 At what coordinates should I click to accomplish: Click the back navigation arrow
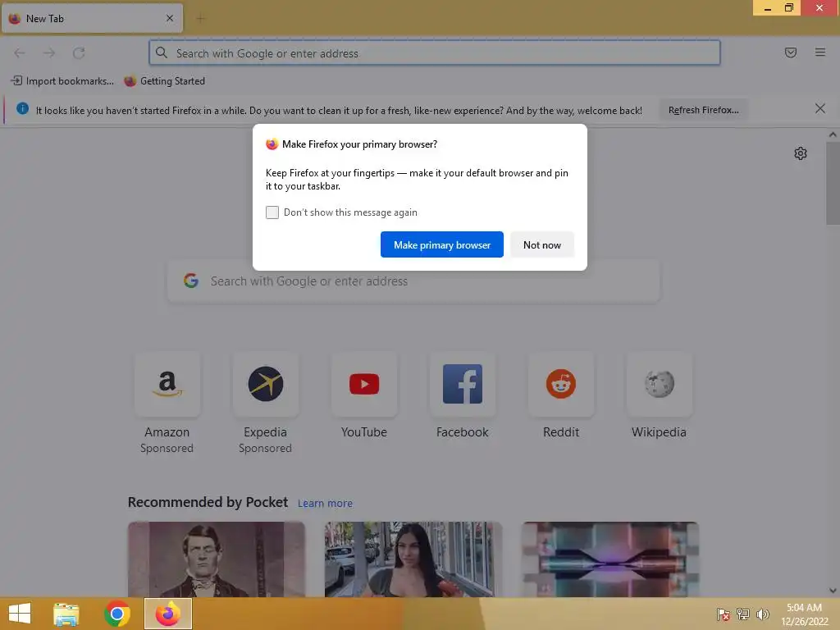[x=20, y=52]
